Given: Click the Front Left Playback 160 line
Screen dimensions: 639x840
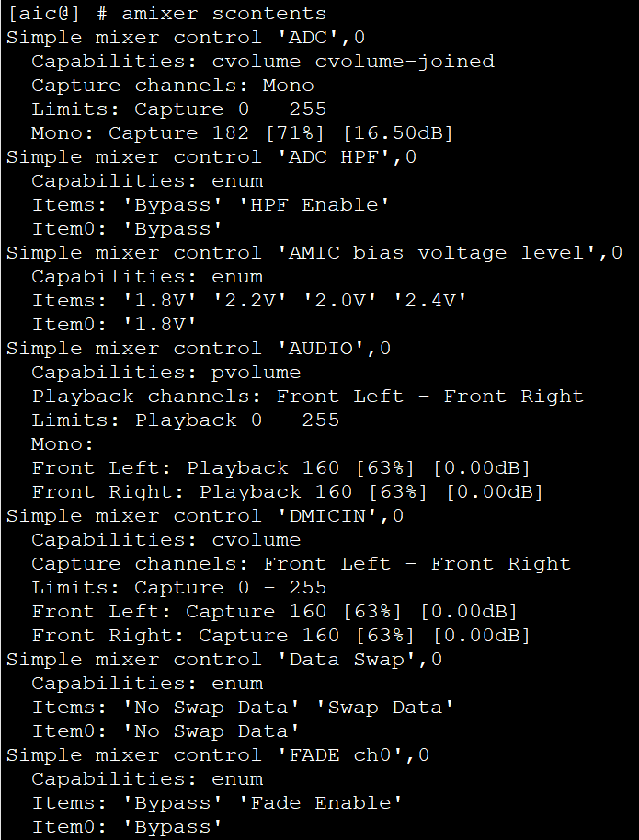Looking at the screenshot, I should [280, 468].
